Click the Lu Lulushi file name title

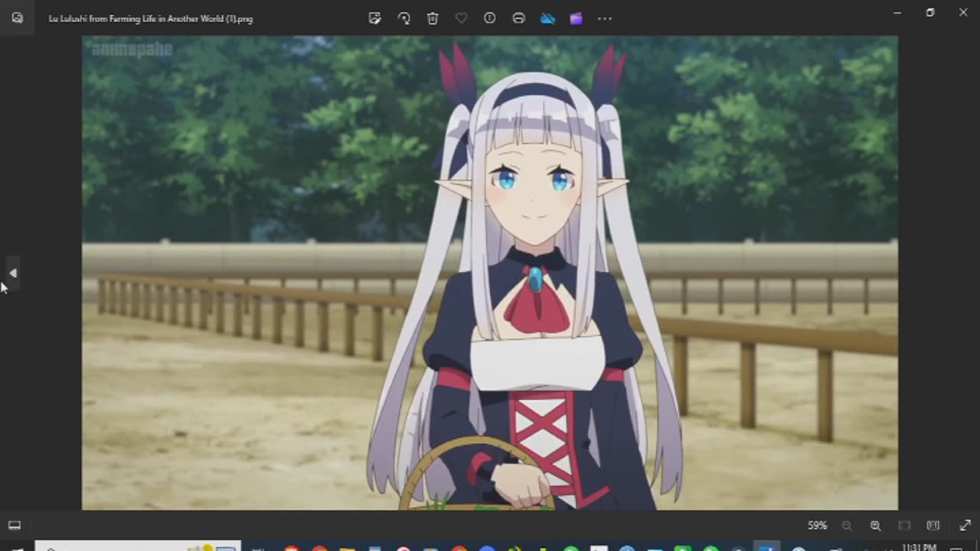pyautogui.click(x=150, y=18)
